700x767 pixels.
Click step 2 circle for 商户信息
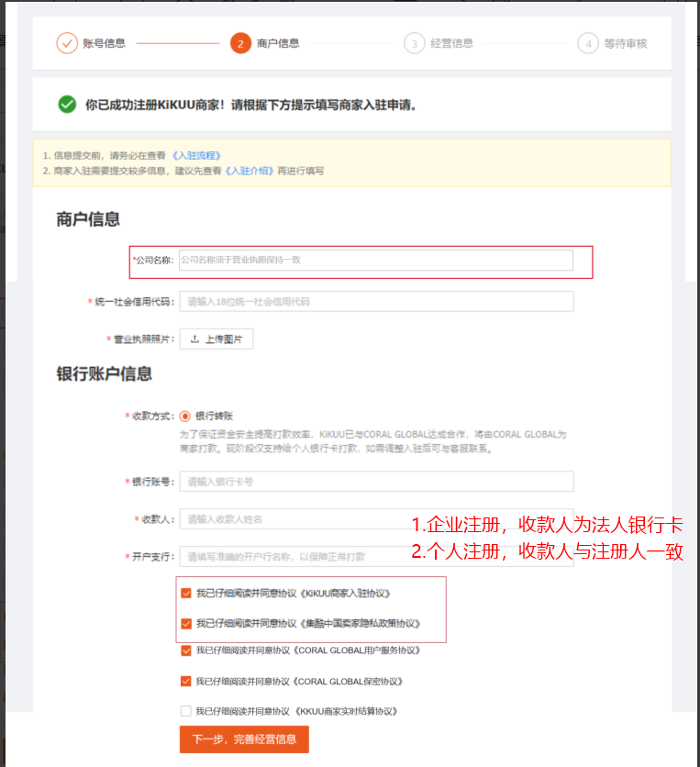pos(240,43)
